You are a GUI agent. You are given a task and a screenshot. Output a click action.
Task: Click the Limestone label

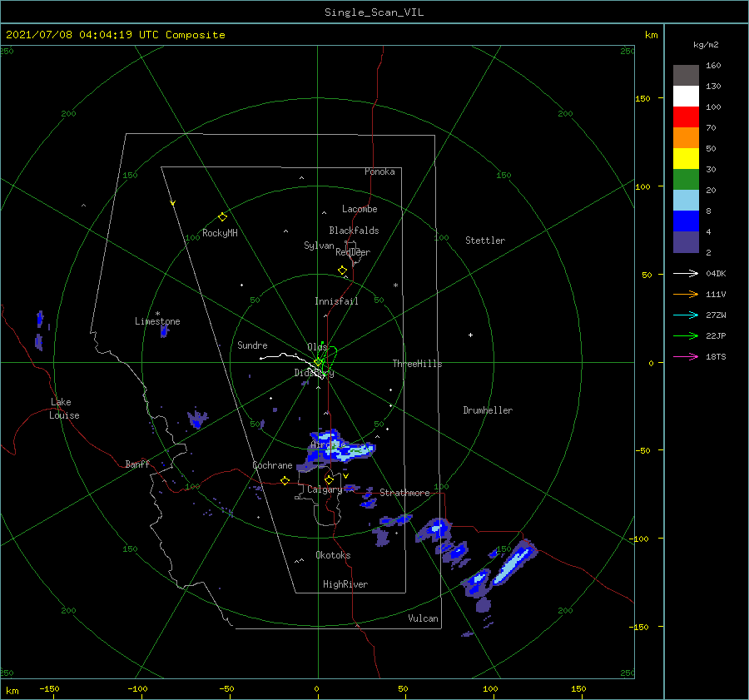point(157,321)
